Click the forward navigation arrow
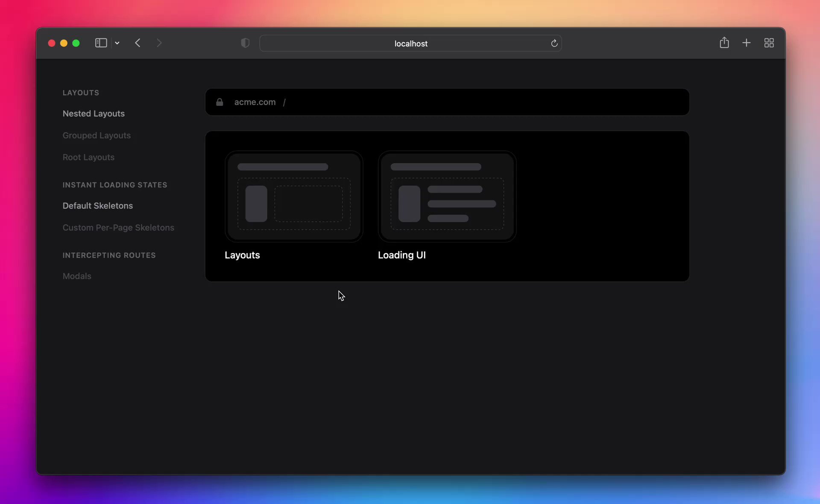The width and height of the screenshot is (820, 504). (159, 43)
